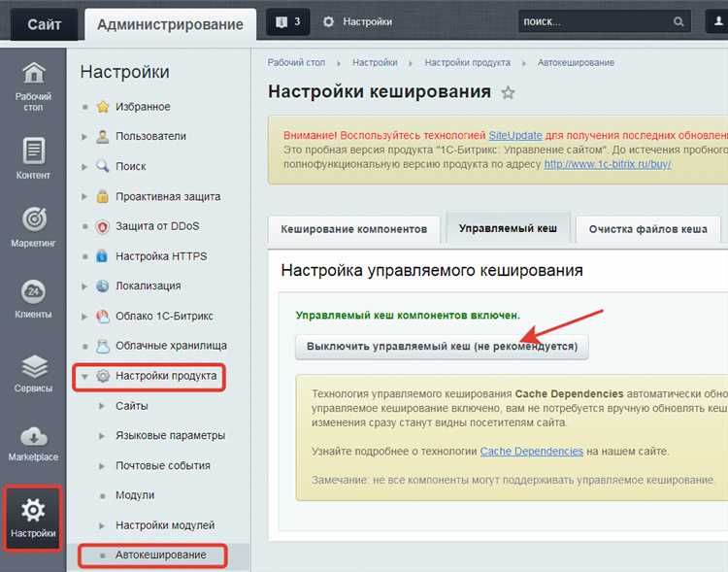Image resolution: width=728 pixels, height=572 pixels.
Task: Click the search magnifier icon
Action: [x=678, y=21]
